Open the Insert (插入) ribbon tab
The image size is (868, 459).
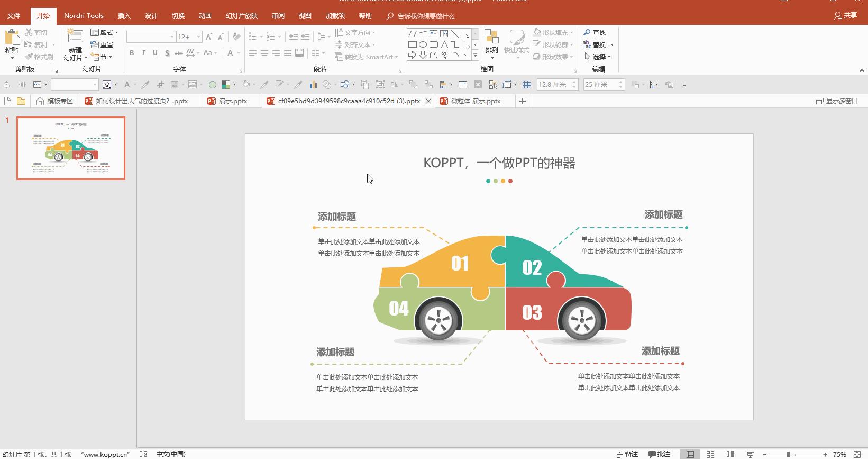[124, 16]
